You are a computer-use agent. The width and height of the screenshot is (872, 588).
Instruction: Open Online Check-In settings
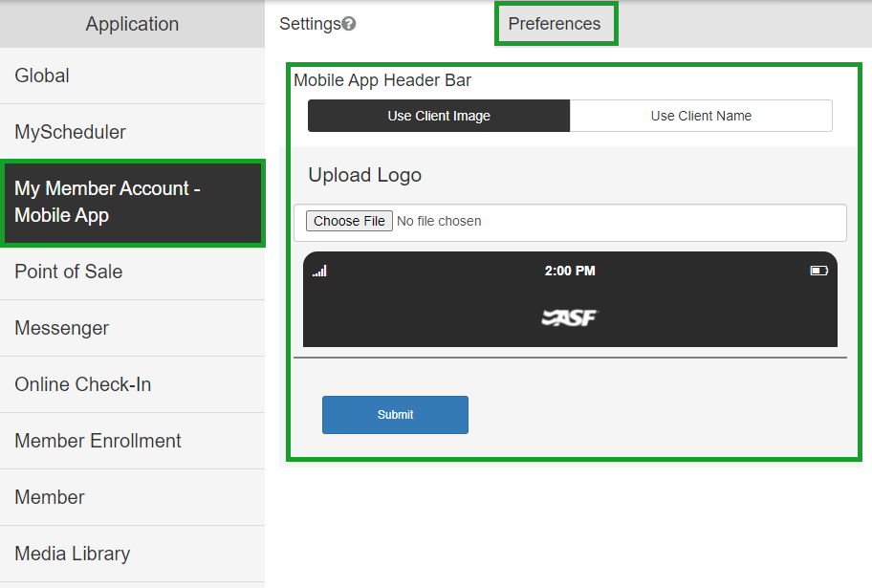(132, 384)
